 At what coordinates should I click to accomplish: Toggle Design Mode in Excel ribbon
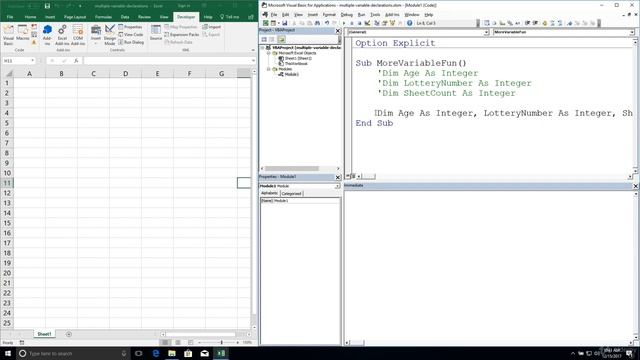110,34
